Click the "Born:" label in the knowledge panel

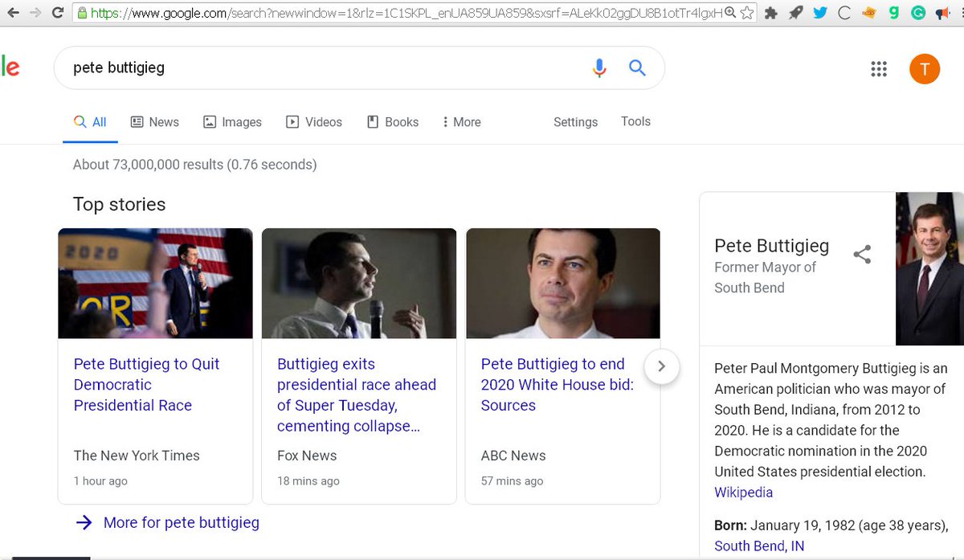(x=730, y=525)
